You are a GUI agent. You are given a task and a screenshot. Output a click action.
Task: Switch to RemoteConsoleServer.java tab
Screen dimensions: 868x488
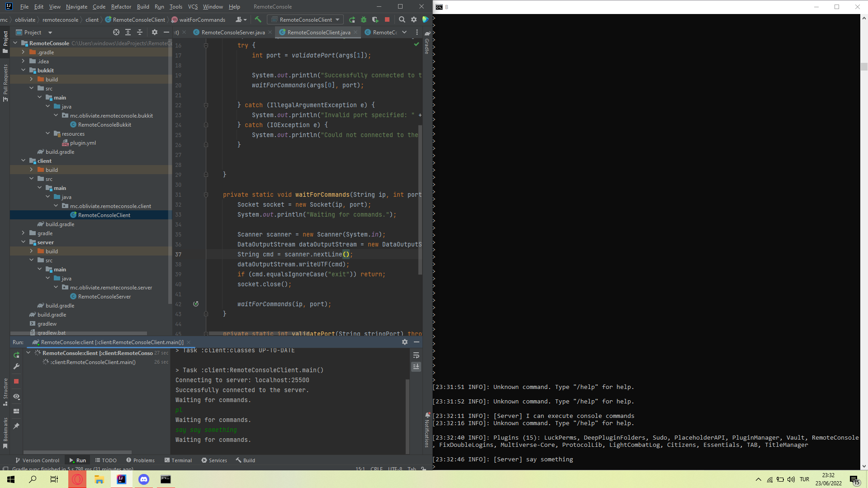(x=233, y=32)
